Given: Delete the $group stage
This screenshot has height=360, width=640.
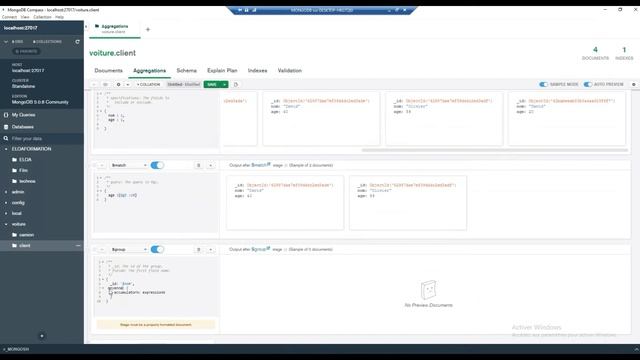Looking at the screenshot, I should click(x=199, y=249).
